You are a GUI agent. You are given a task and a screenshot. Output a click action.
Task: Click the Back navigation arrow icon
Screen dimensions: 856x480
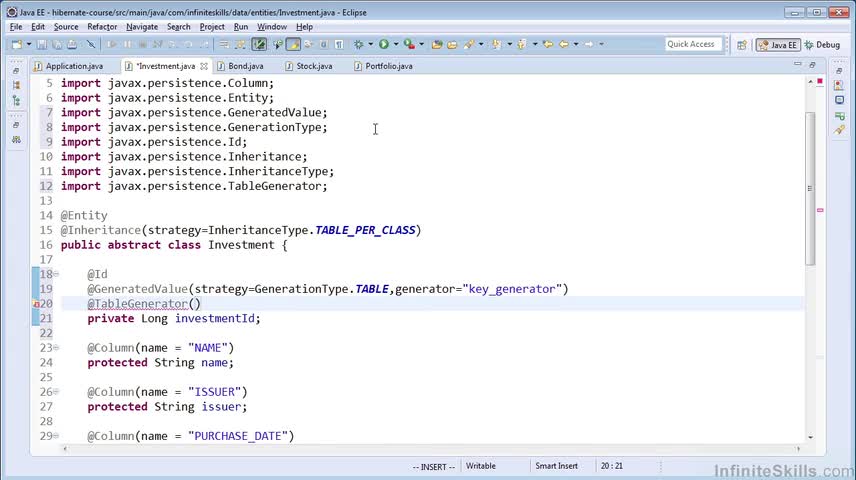pos(563,44)
